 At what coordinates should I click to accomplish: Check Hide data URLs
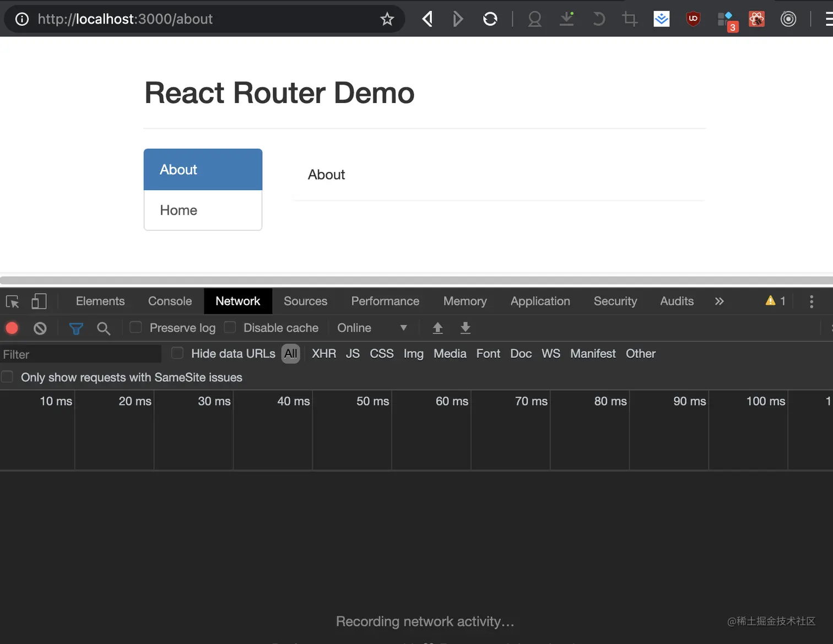(x=177, y=353)
